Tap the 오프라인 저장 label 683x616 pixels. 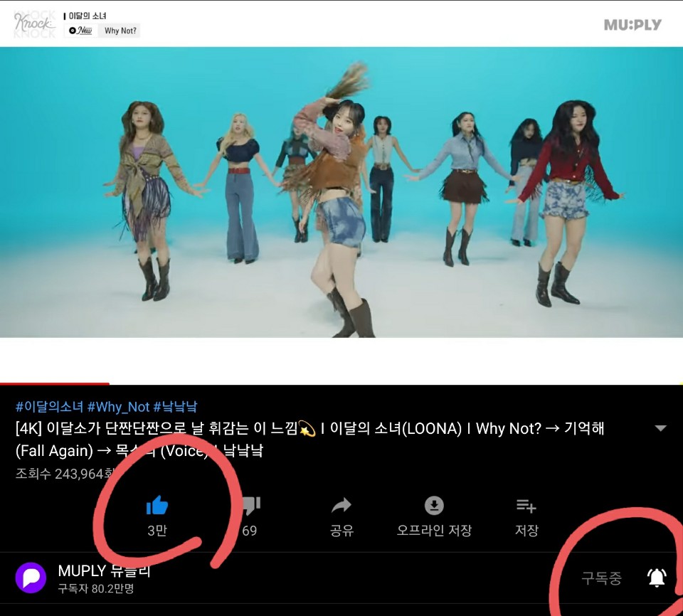click(x=434, y=531)
